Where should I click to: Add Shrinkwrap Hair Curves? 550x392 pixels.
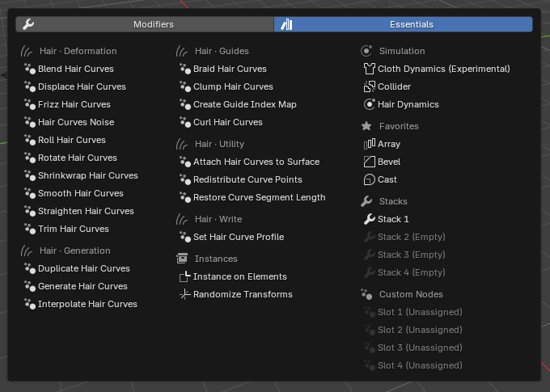tap(87, 175)
